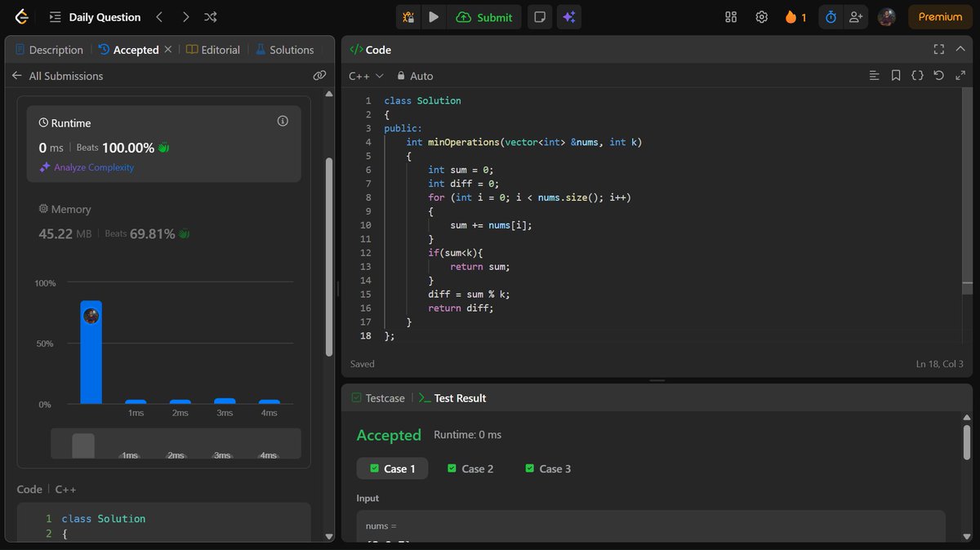Expand the editor with diagonal arrows icon

960,76
